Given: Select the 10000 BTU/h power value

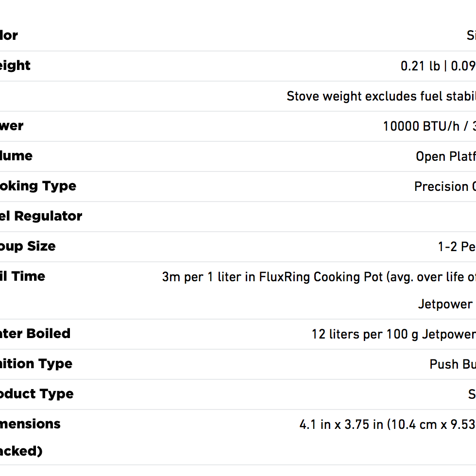Looking at the screenshot, I should [428, 126].
